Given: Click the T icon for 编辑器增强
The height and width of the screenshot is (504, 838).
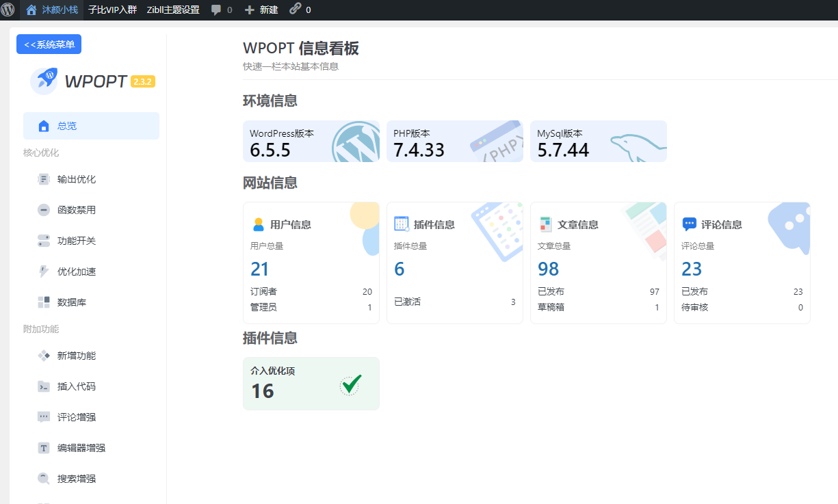Looking at the screenshot, I should (x=44, y=448).
